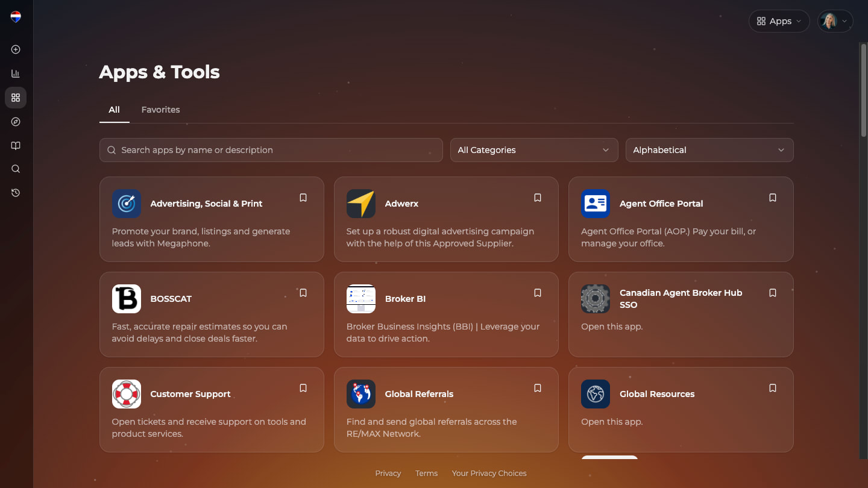Click the magnifier search icon in sidebar
This screenshot has width=868, height=488.
pos(16,169)
